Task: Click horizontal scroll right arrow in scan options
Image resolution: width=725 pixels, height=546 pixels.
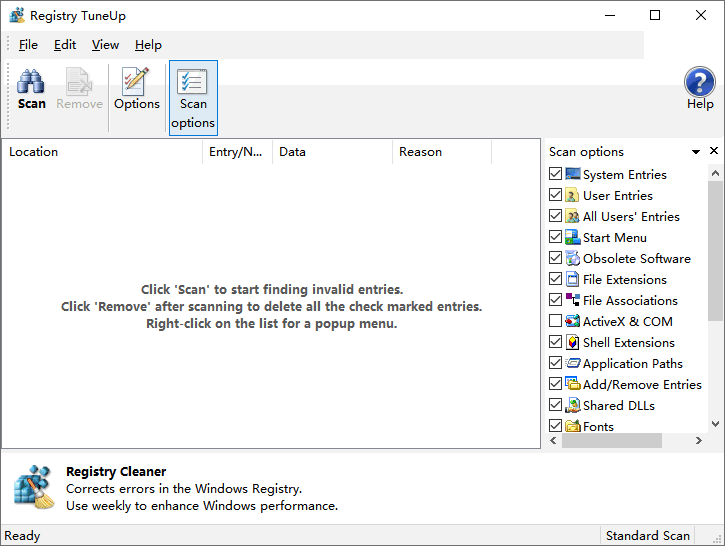Action: (699, 441)
